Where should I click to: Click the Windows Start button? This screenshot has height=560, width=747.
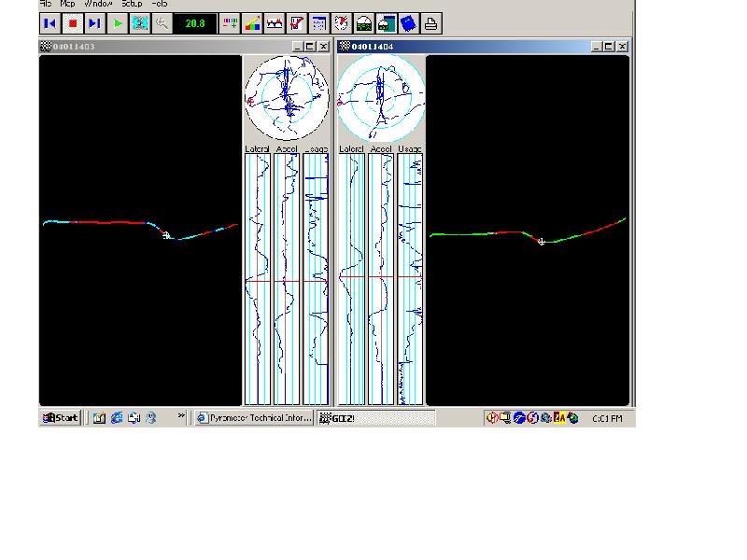[x=61, y=418]
